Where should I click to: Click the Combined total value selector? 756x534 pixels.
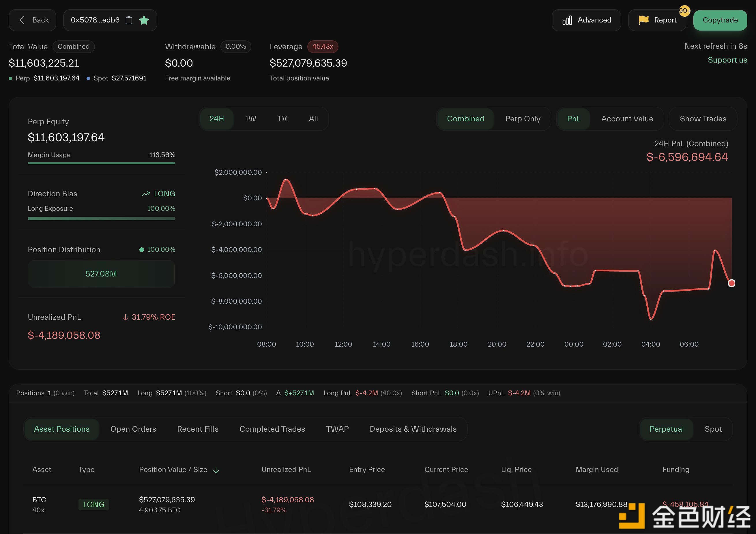(x=73, y=46)
